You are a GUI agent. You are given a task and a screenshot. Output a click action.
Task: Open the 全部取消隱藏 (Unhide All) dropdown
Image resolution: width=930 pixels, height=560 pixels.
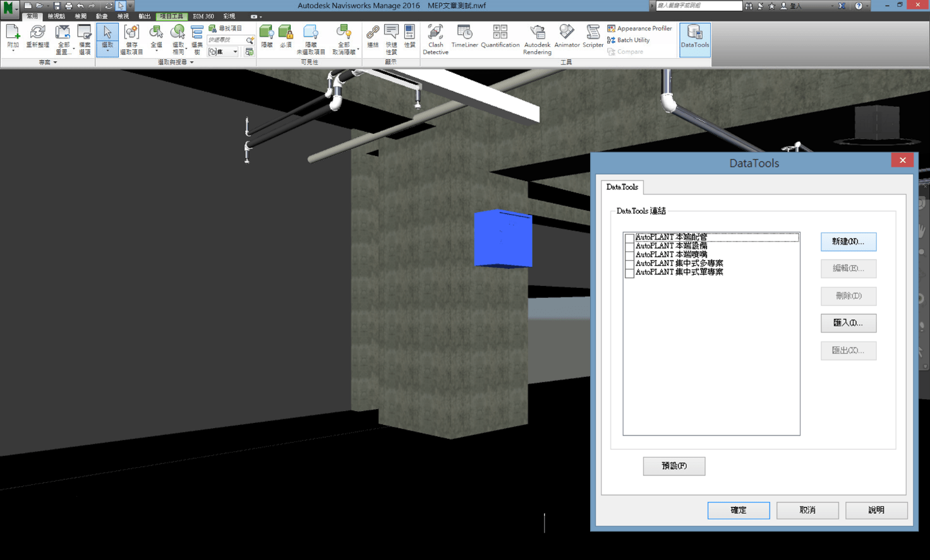[358, 49]
